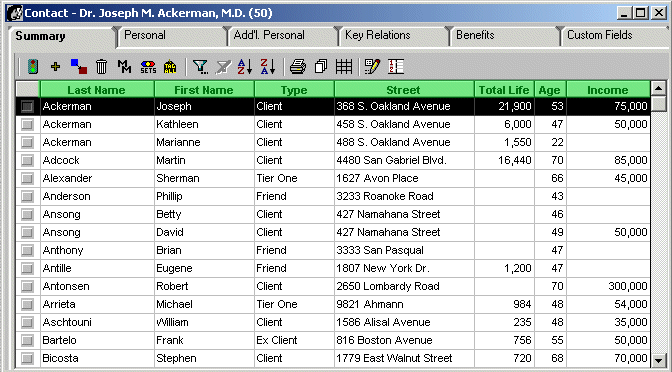Screen dimensions: 672x372
Task: Open the Custom Fields tab
Action: [x=600, y=35]
